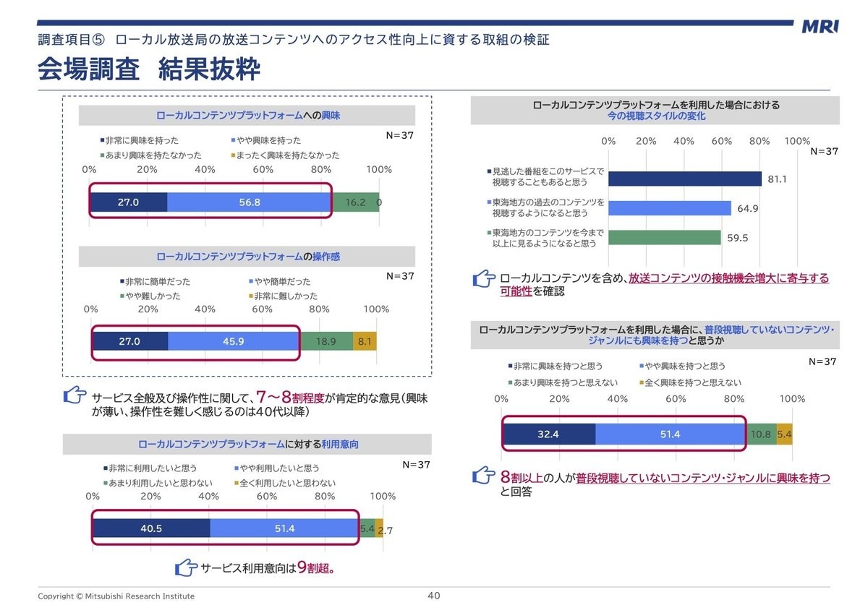Click page number 40 in the footer
The image size is (868, 613).
tap(434, 596)
